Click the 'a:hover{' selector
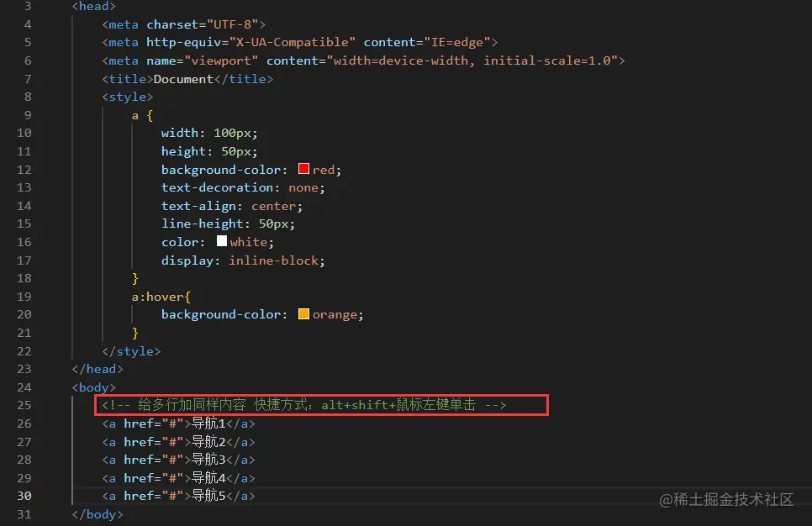This screenshot has width=812, height=526. coord(161,297)
